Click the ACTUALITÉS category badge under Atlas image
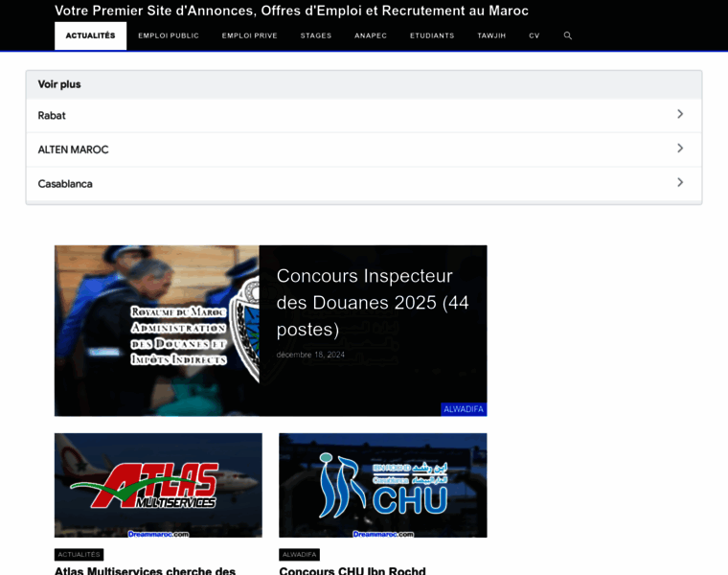The height and width of the screenshot is (575, 728). (x=79, y=554)
